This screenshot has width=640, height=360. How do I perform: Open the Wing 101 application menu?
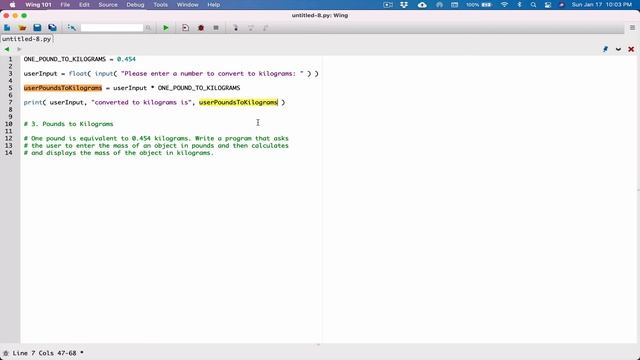tap(38, 5)
